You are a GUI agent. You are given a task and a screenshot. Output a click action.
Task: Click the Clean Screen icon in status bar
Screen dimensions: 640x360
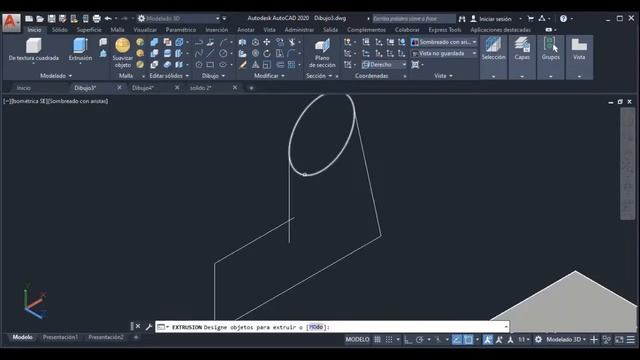click(x=619, y=340)
